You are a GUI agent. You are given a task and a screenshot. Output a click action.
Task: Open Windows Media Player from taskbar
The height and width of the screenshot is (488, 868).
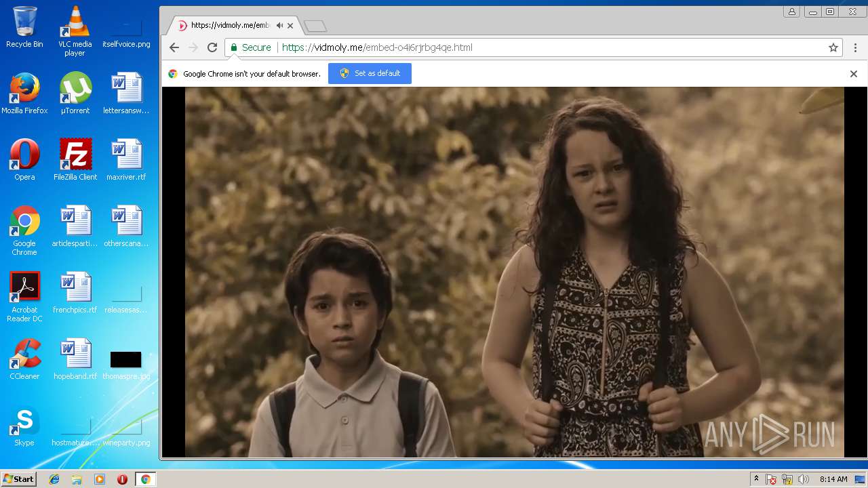pyautogui.click(x=100, y=479)
